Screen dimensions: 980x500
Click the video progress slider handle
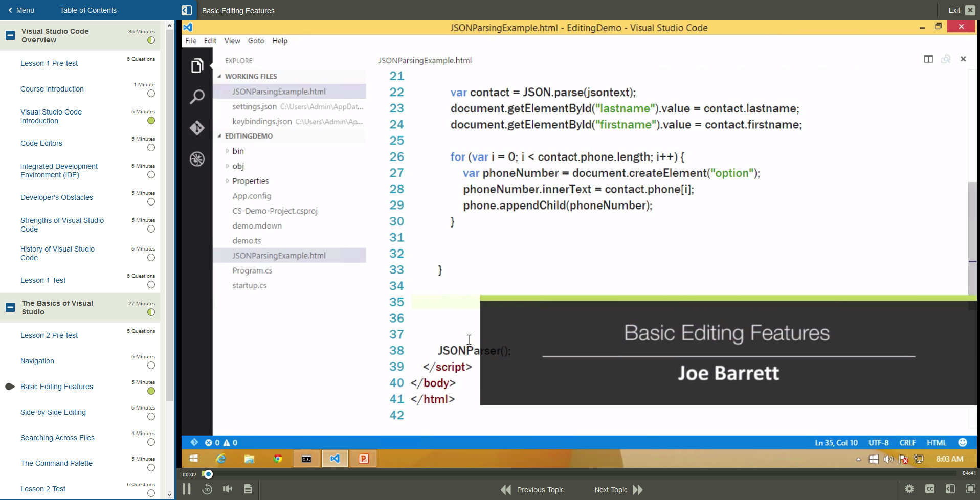pos(208,474)
